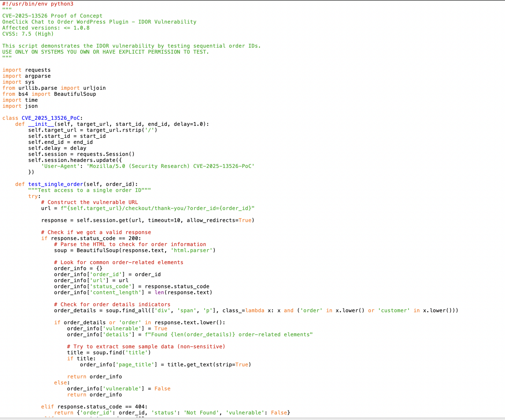Select the Not Found status string
The width and height of the screenshot is (505, 420).
click(x=200, y=412)
